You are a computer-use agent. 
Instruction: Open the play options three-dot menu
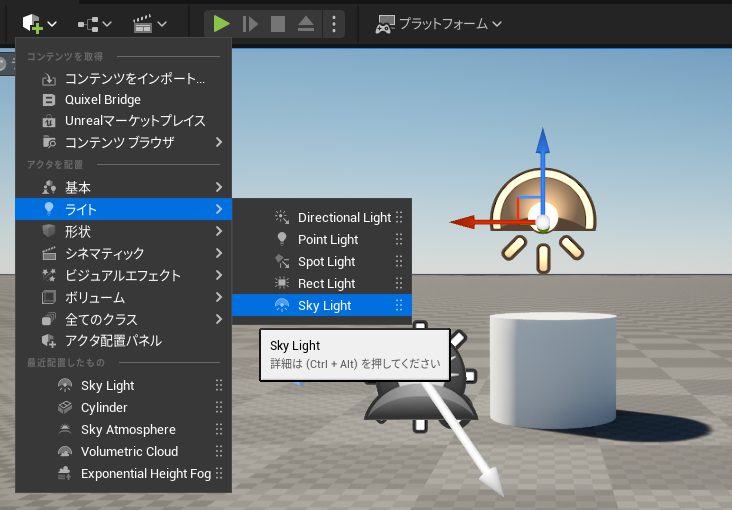tap(334, 23)
